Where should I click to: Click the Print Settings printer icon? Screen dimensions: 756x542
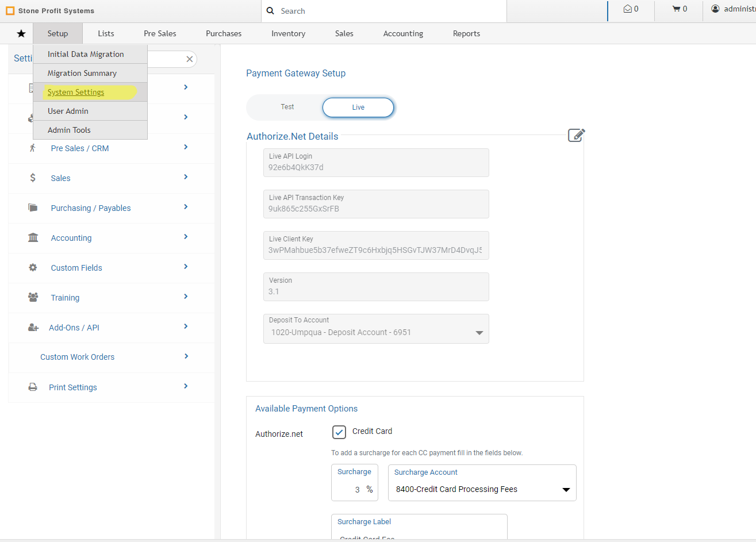(x=33, y=387)
